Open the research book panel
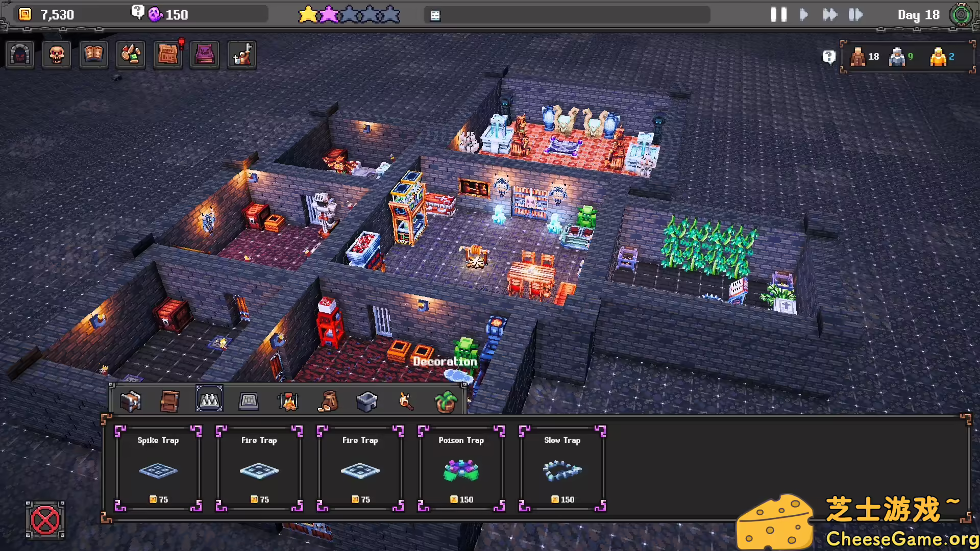The image size is (980, 551). 94,55
